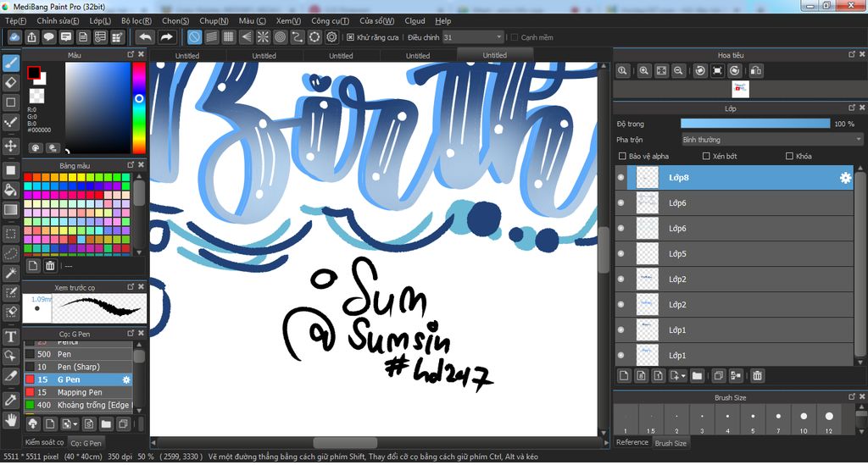The height and width of the screenshot is (465, 868).
Task: Open the Chỉnh sửa menu
Action: [58, 21]
